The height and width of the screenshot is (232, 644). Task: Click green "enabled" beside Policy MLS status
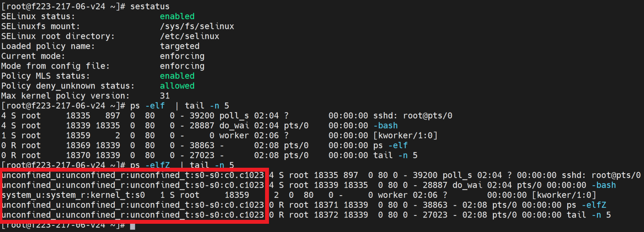coord(177,76)
